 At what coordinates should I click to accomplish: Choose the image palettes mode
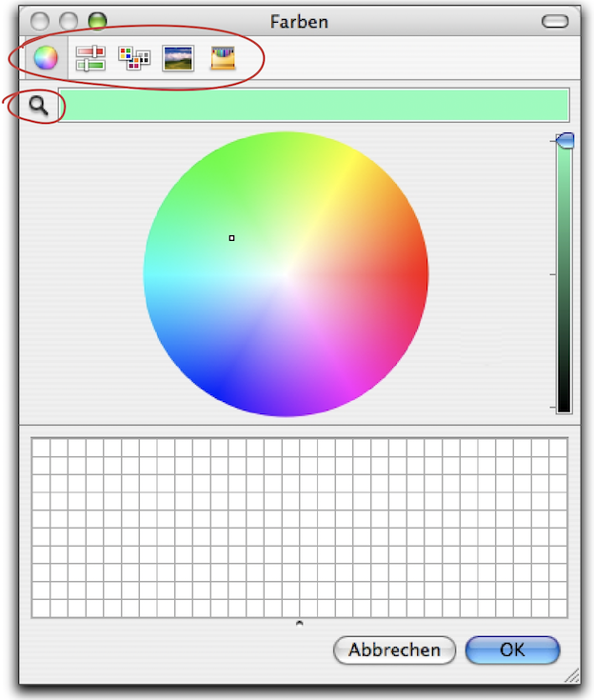pyautogui.click(x=178, y=59)
